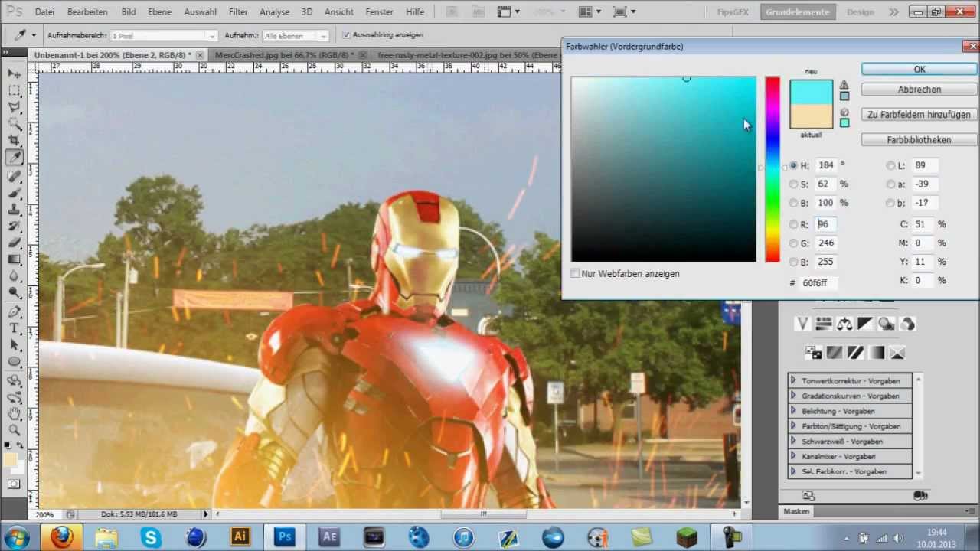Select the Type tool

pyautogui.click(x=14, y=329)
